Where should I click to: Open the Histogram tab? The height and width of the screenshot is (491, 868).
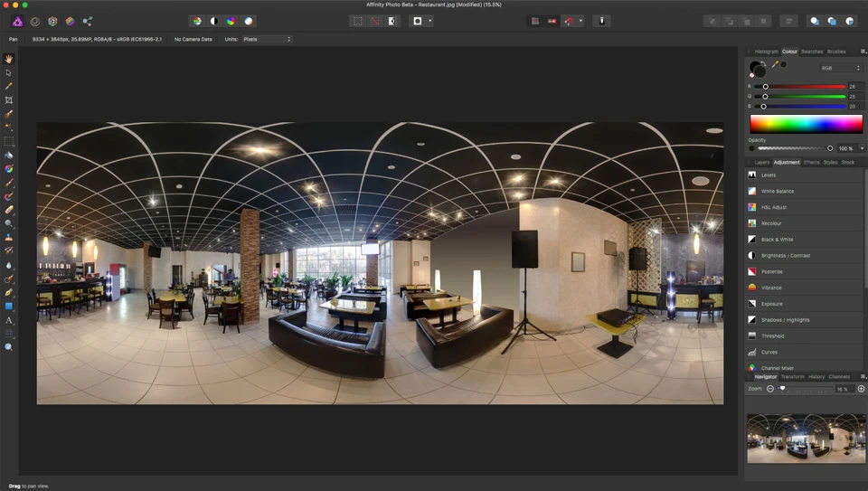click(x=766, y=52)
